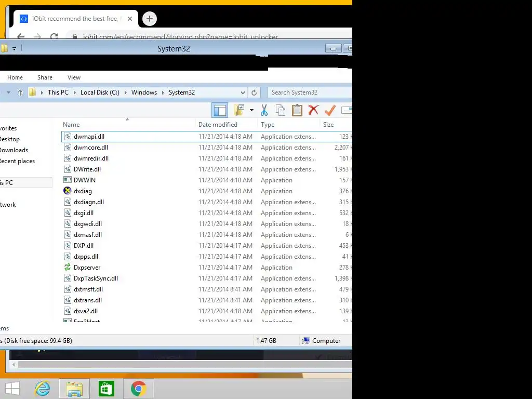Select the dxdiagn.dll file icon

coord(68,202)
